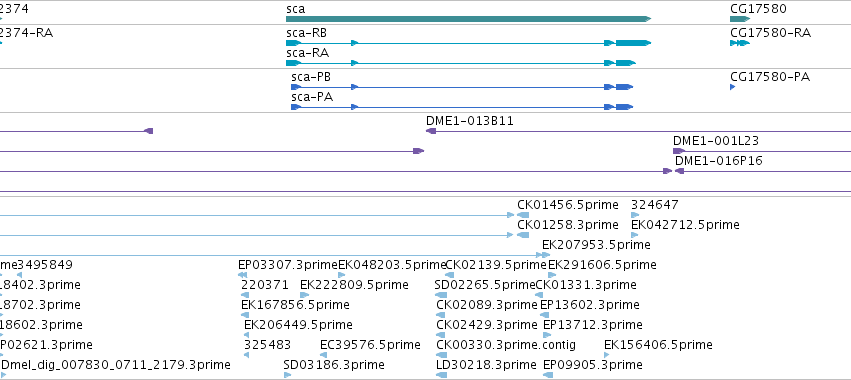
Task: Select SD03186.3prime EST label
Action: pyautogui.click(x=334, y=364)
